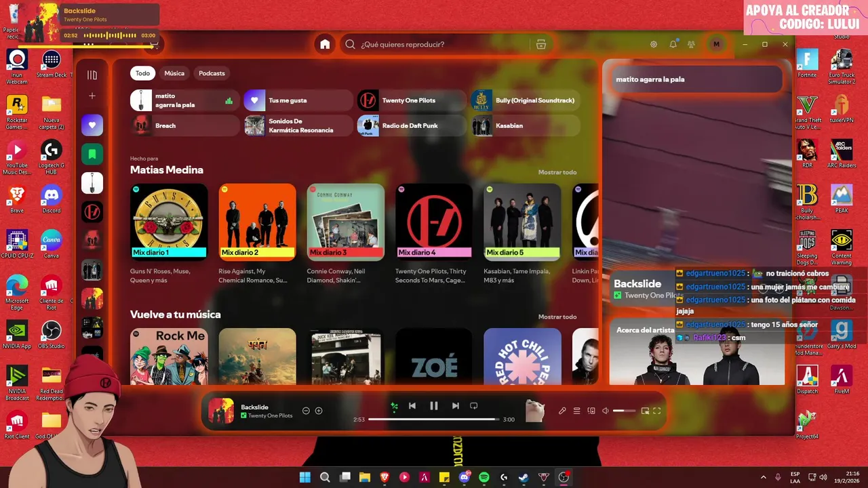Screen dimensions: 868x488
Task: Select the 'Podcasts' filter chip
Action: point(212,73)
